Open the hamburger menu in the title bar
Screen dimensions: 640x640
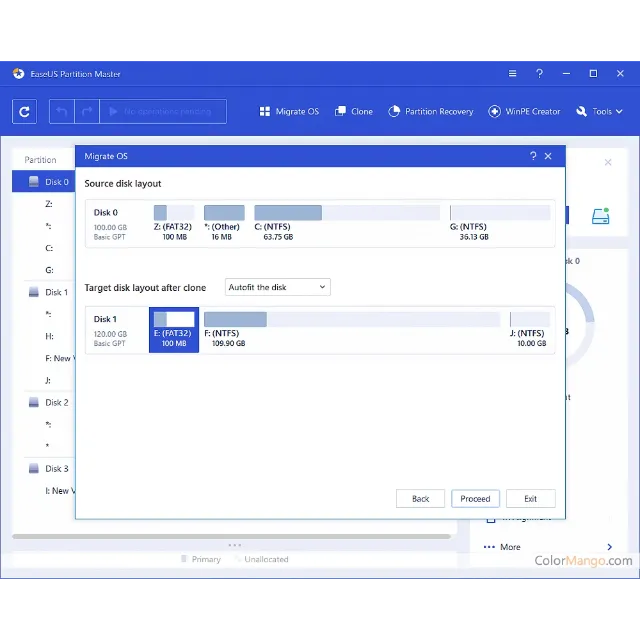coord(512,74)
